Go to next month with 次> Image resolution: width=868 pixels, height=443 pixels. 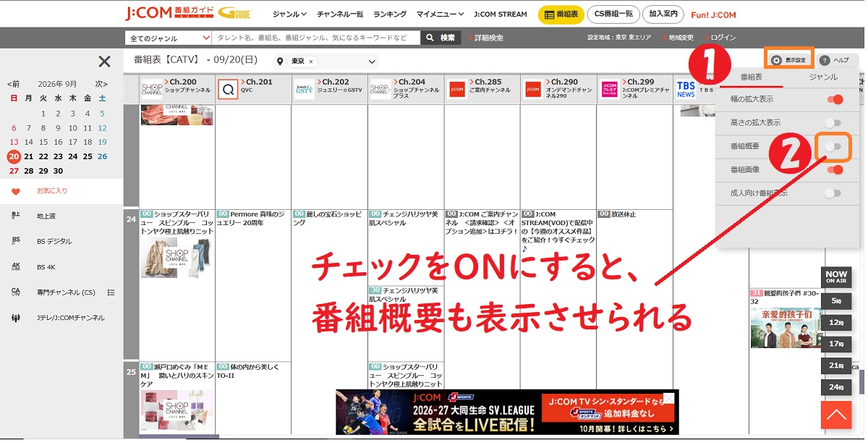pyautogui.click(x=101, y=84)
